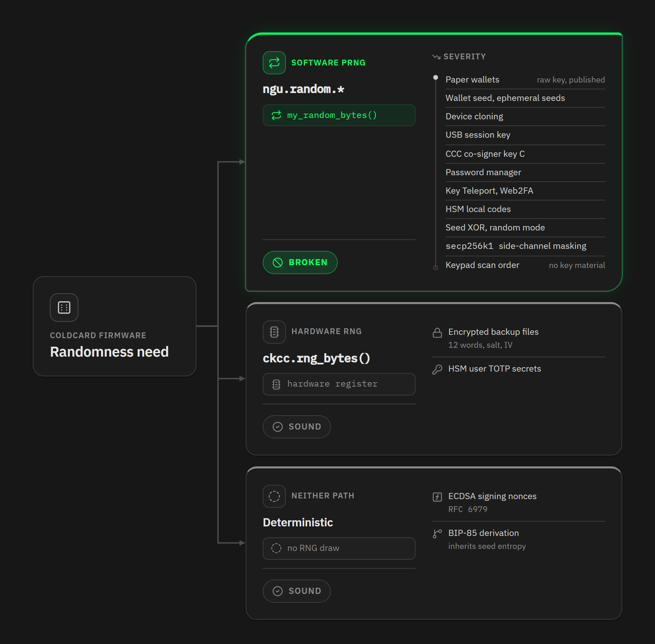The height and width of the screenshot is (644, 655).
Task: Click the lock icon by Encrypted backup files
Action: coord(437,333)
